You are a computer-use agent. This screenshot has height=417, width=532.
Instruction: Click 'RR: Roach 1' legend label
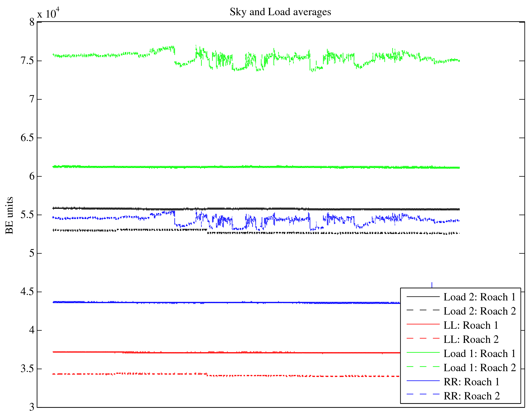click(471, 382)
